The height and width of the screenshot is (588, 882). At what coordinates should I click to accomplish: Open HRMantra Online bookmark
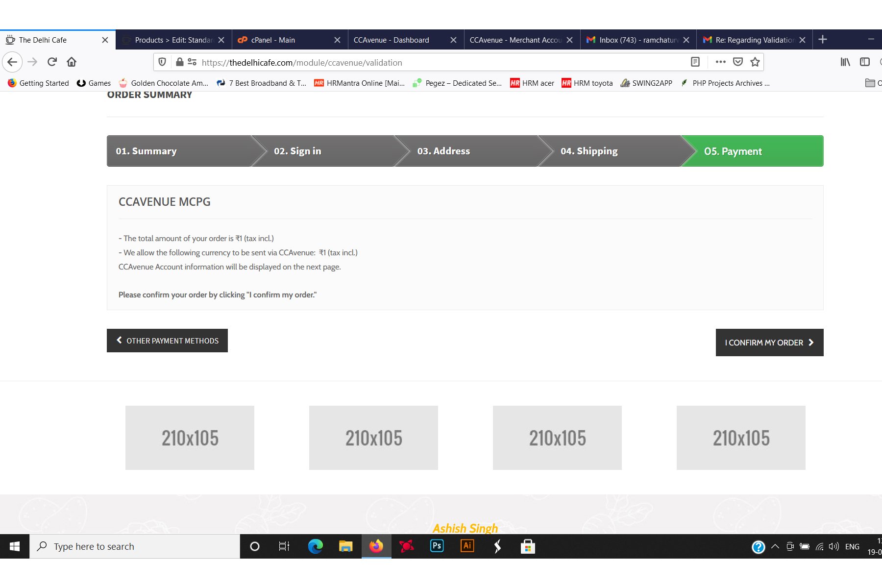click(360, 83)
